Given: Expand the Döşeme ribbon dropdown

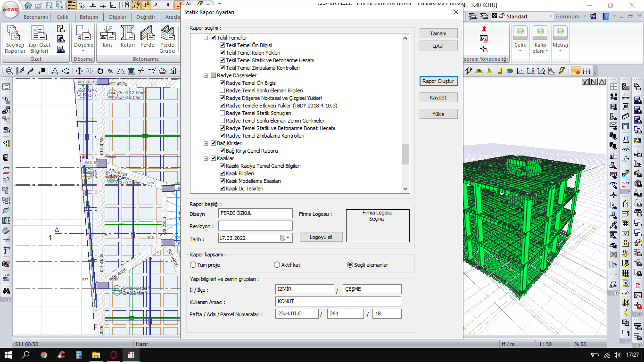Looking at the screenshot, I should [84, 51].
